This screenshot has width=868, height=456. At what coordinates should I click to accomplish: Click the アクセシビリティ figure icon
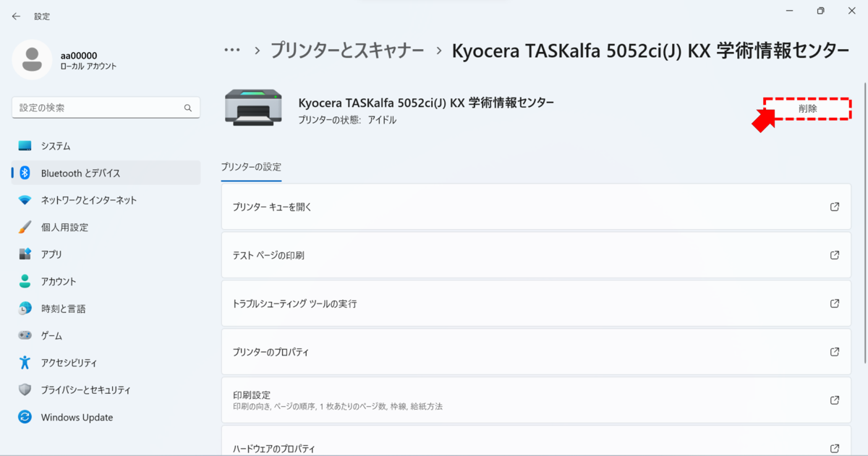pos(25,363)
